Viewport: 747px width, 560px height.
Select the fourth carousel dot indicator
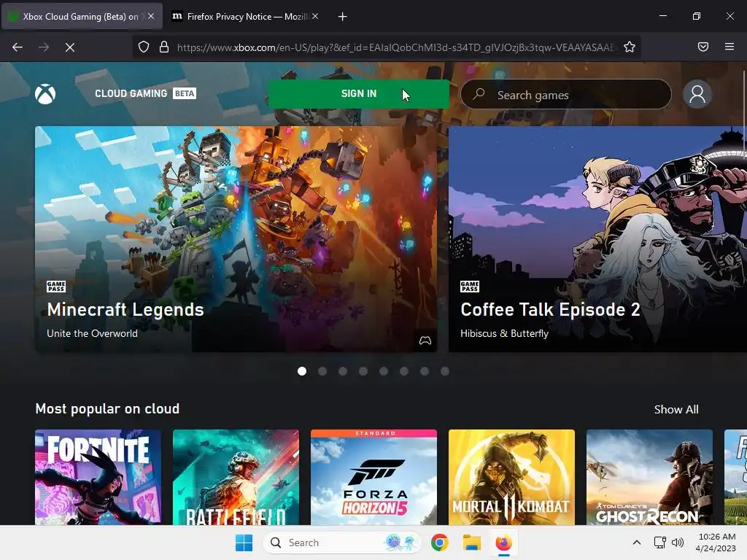click(363, 371)
